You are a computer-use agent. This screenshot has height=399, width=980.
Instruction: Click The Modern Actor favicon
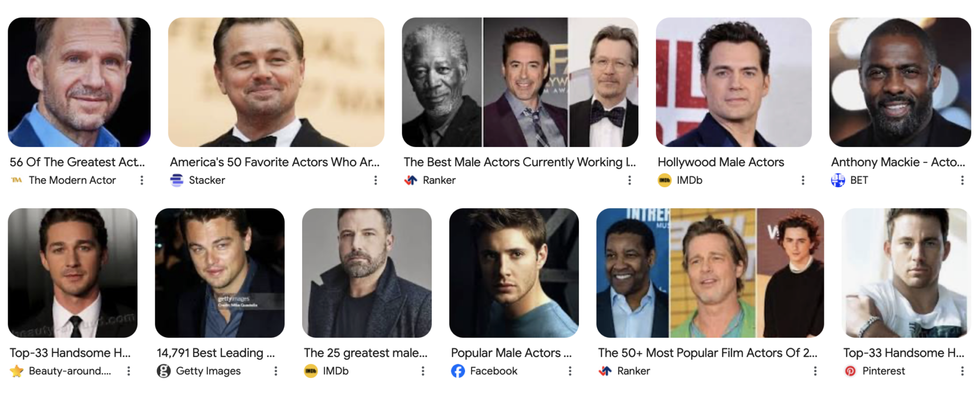click(17, 180)
